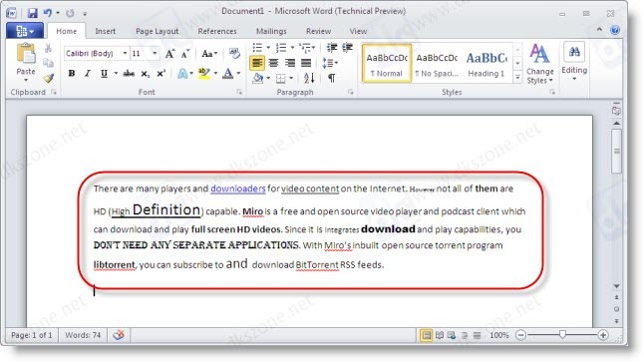This screenshot has width=644, height=362.
Task: Switch to the Page Layout tab
Action: tap(157, 31)
